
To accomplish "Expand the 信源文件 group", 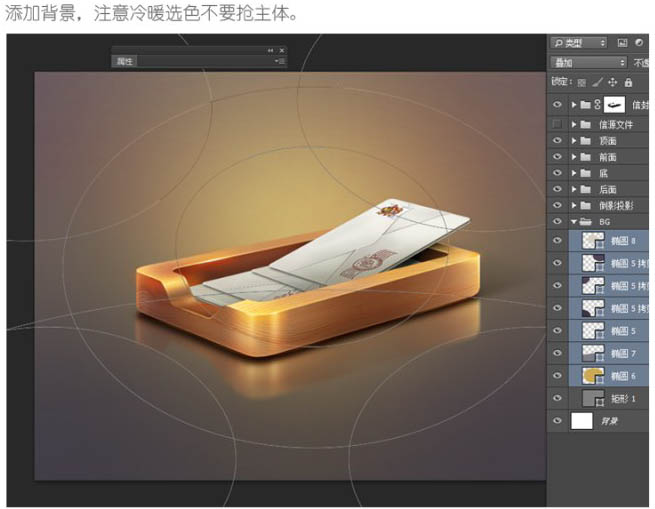I will point(574,124).
